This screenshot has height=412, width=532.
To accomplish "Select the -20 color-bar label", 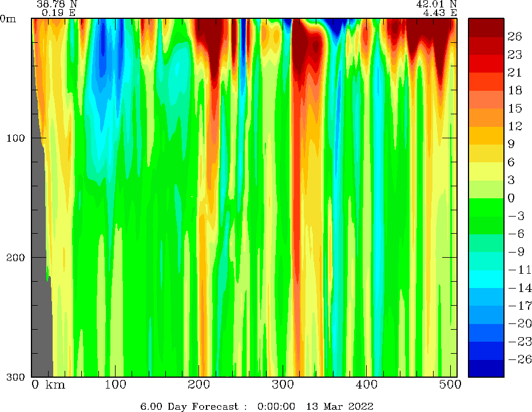I will point(520,323).
